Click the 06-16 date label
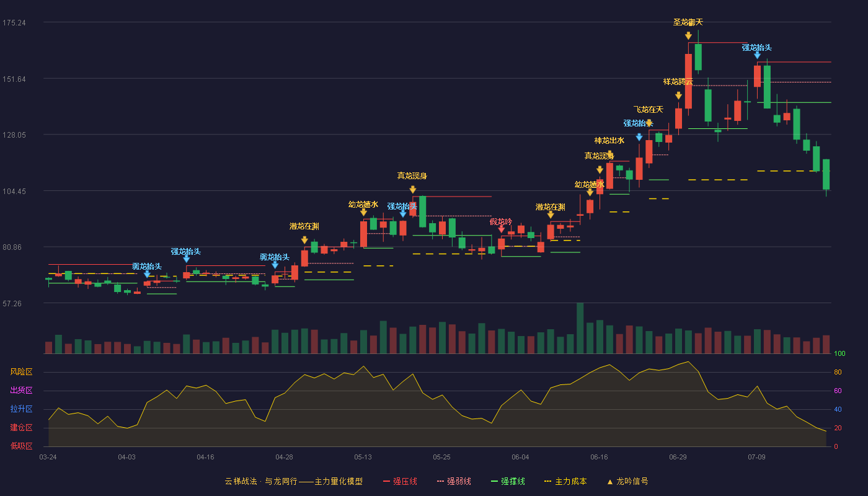Image resolution: width=868 pixels, height=496 pixels. (x=599, y=457)
